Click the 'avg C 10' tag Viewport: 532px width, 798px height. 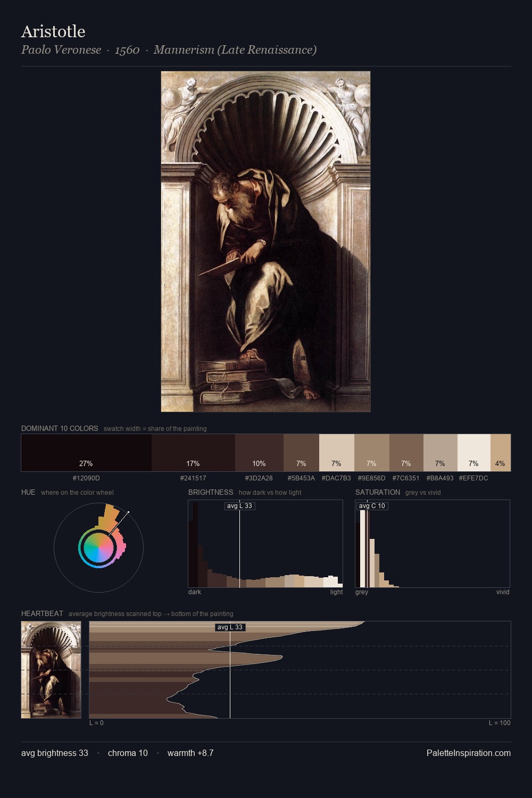pyautogui.click(x=372, y=506)
